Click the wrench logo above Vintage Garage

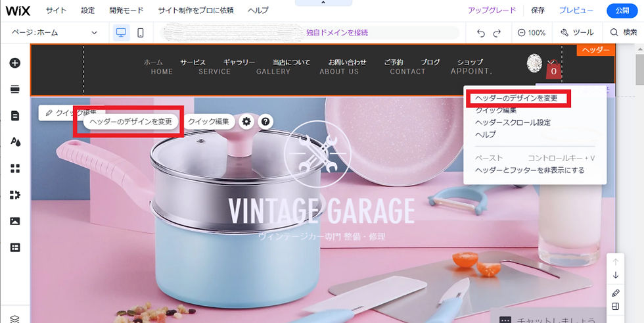coord(317,153)
